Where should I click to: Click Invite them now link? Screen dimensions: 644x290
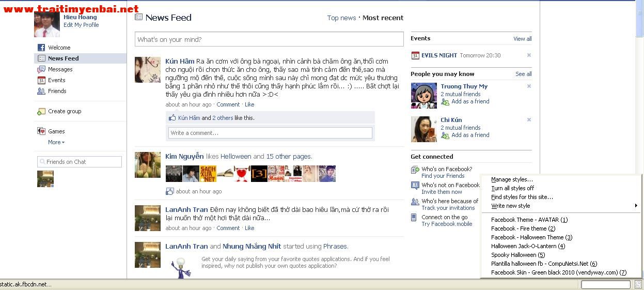click(442, 192)
